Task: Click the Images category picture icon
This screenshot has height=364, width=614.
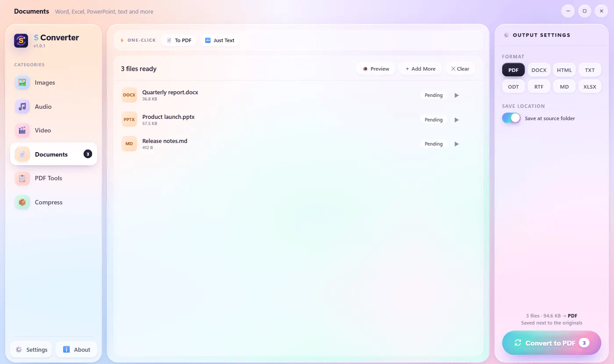Action: [22, 82]
